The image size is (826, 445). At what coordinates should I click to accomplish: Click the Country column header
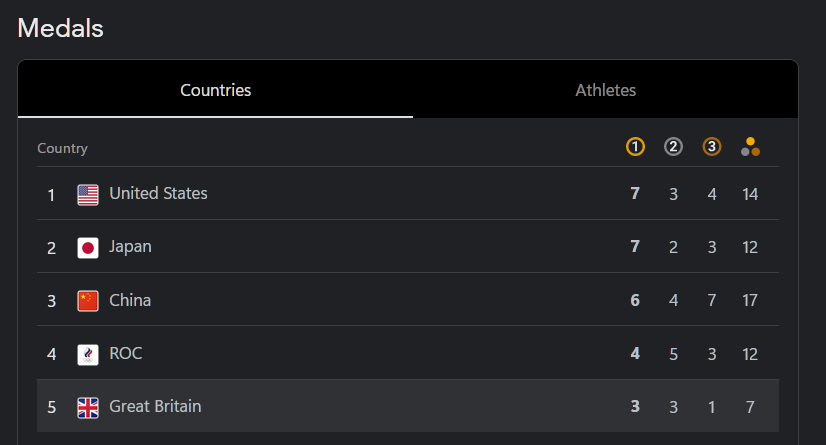[62, 149]
